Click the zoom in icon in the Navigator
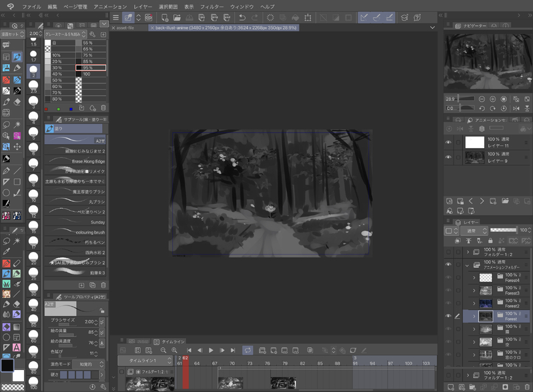 tap(492, 99)
